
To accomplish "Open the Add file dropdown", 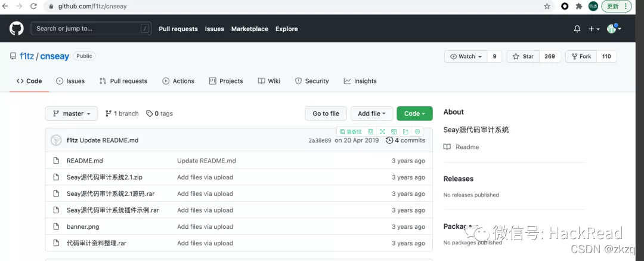I will point(371,113).
